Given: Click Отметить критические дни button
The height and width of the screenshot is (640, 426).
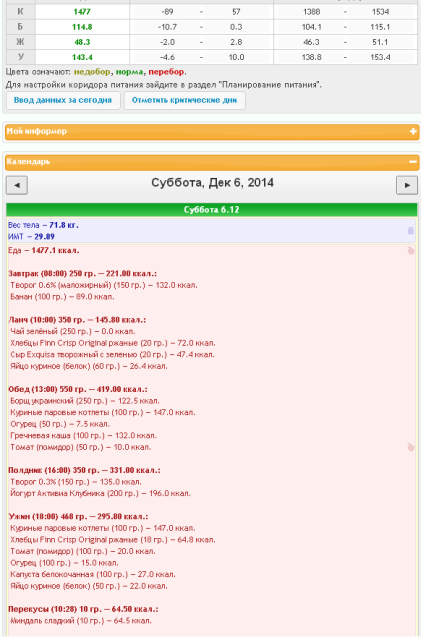Looking at the screenshot, I should [x=184, y=100].
